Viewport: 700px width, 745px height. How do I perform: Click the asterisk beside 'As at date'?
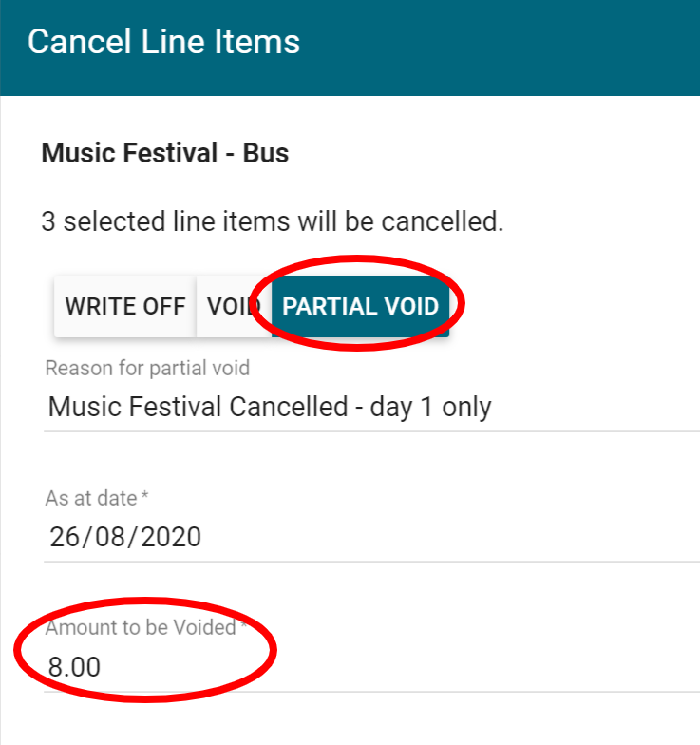pyautogui.click(x=145, y=497)
